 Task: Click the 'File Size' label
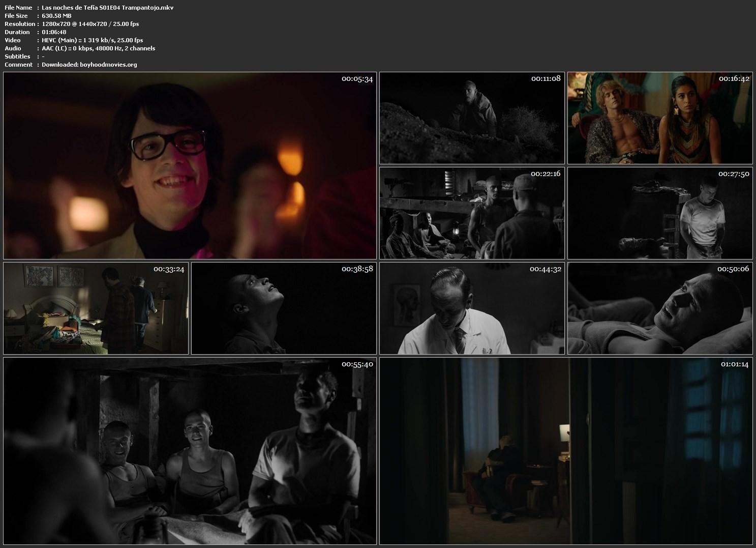(x=16, y=16)
